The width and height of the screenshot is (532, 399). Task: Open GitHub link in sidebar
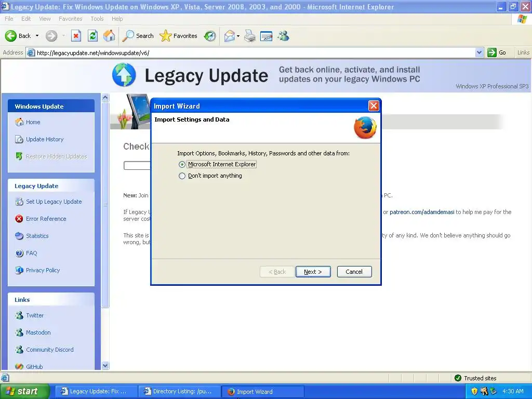[34, 366]
